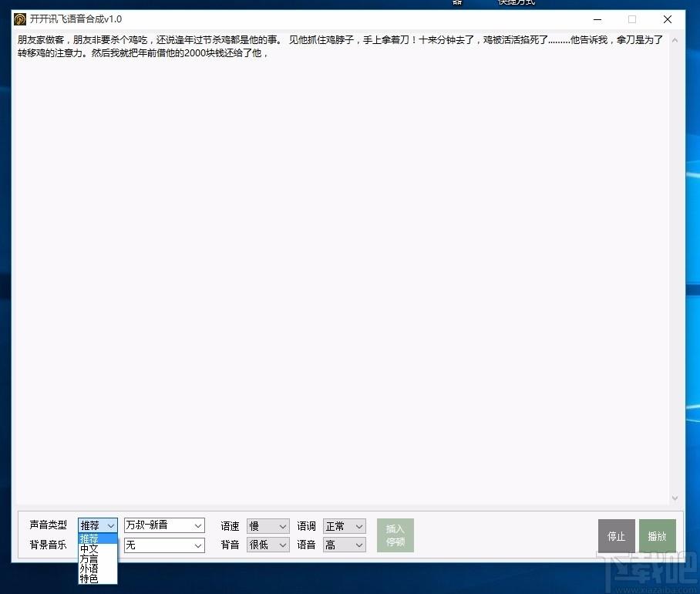Open the 背景音乐 dropdown set to 无

(164, 545)
